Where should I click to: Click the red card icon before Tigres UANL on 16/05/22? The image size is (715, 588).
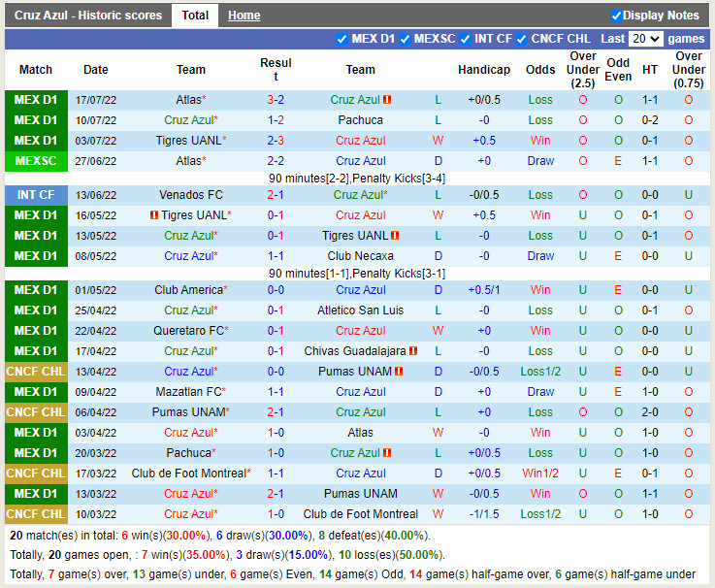[x=153, y=215]
